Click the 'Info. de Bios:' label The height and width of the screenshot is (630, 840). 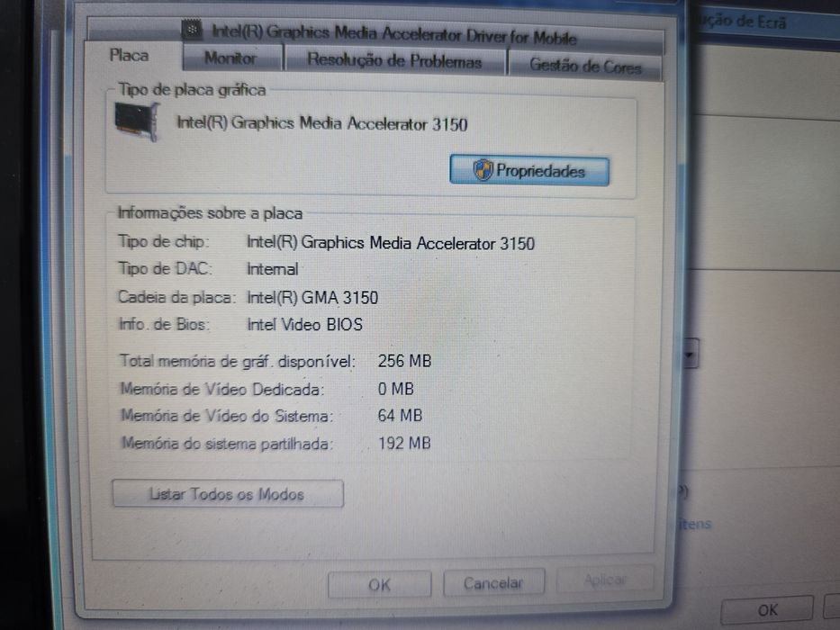pos(164,324)
